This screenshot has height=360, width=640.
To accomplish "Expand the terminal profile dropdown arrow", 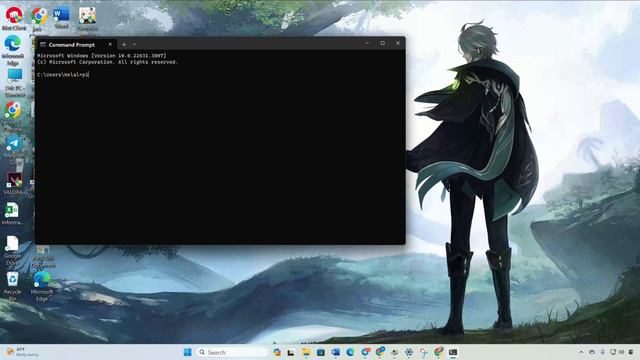I will [x=134, y=44].
